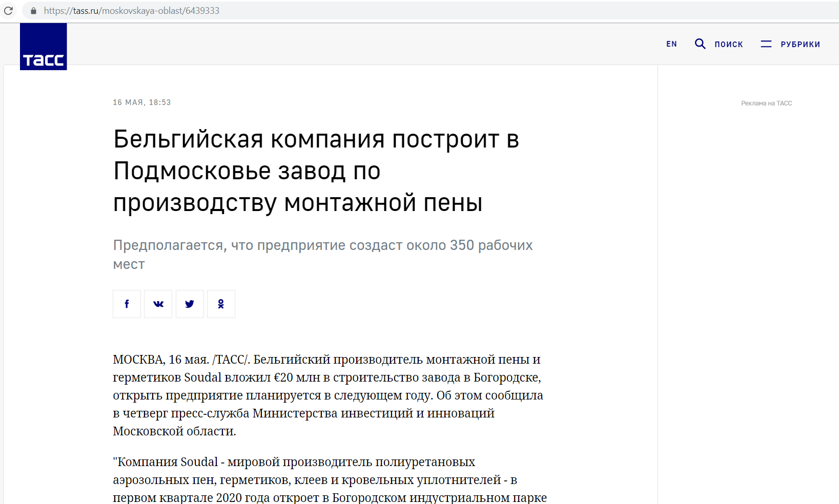839x504 pixels.
Task: Click the ПОИСК label
Action: tap(729, 45)
